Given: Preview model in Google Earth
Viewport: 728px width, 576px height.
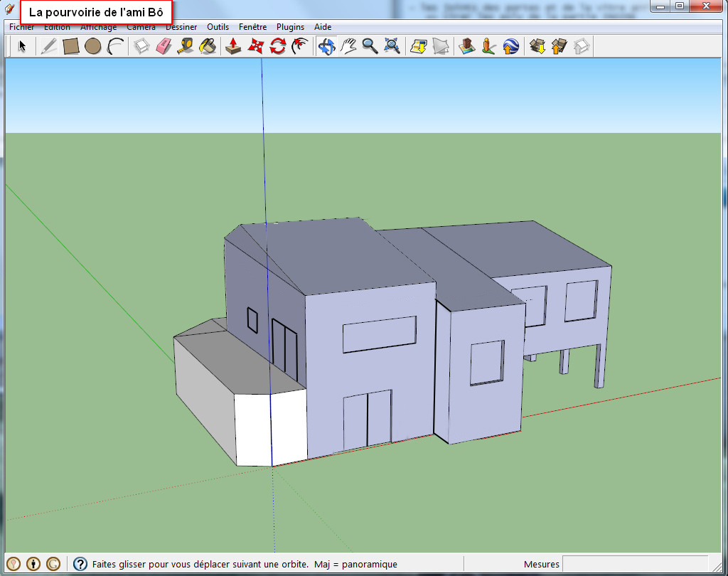Looking at the screenshot, I should click(x=510, y=46).
